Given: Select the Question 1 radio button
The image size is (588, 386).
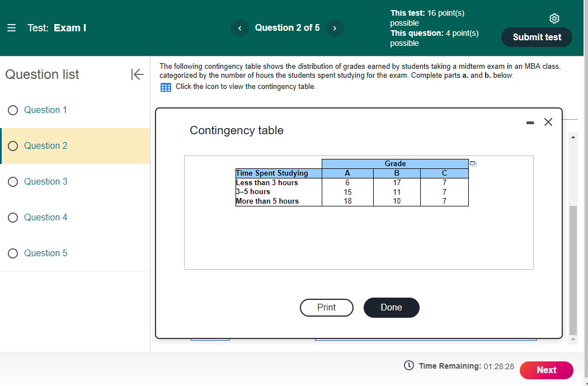Looking at the screenshot, I should point(13,110).
